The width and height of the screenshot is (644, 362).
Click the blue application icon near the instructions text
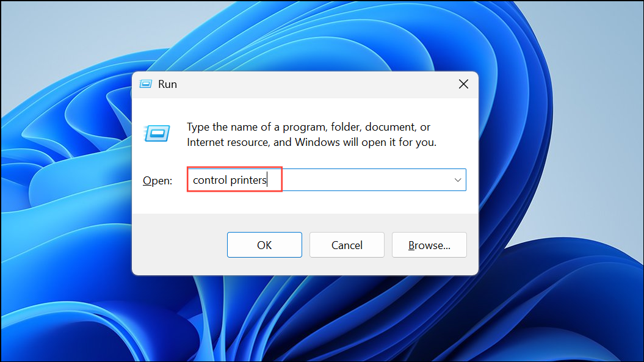[x=157, y=134]
